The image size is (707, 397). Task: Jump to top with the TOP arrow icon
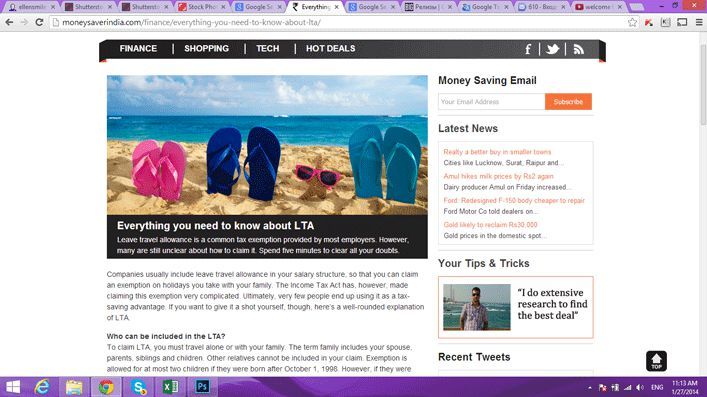tap(656, 361)
